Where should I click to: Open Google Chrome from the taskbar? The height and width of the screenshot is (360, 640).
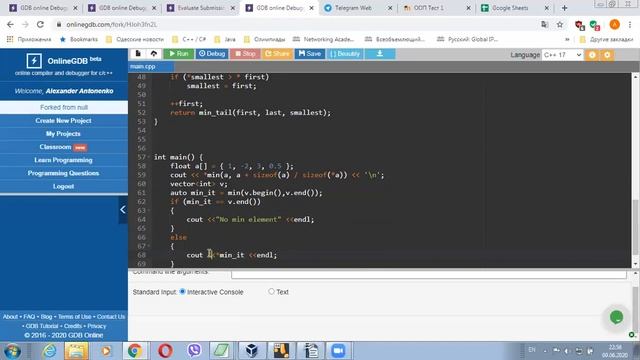[135, 351]
